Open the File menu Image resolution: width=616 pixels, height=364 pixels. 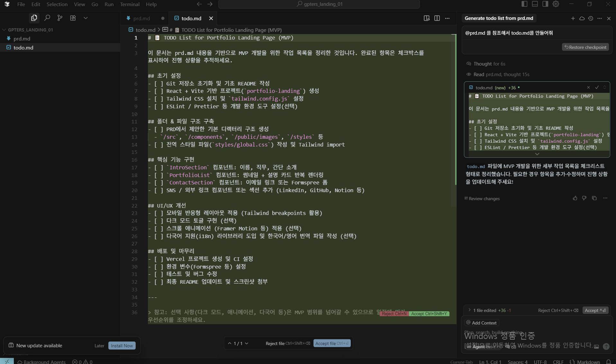pos(21,4)
